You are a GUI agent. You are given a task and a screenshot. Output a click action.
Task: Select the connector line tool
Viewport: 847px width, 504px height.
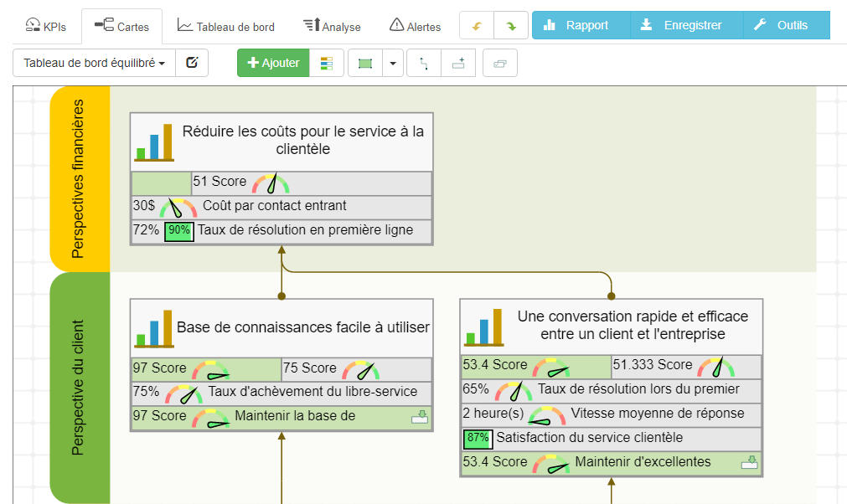(423, 63)
